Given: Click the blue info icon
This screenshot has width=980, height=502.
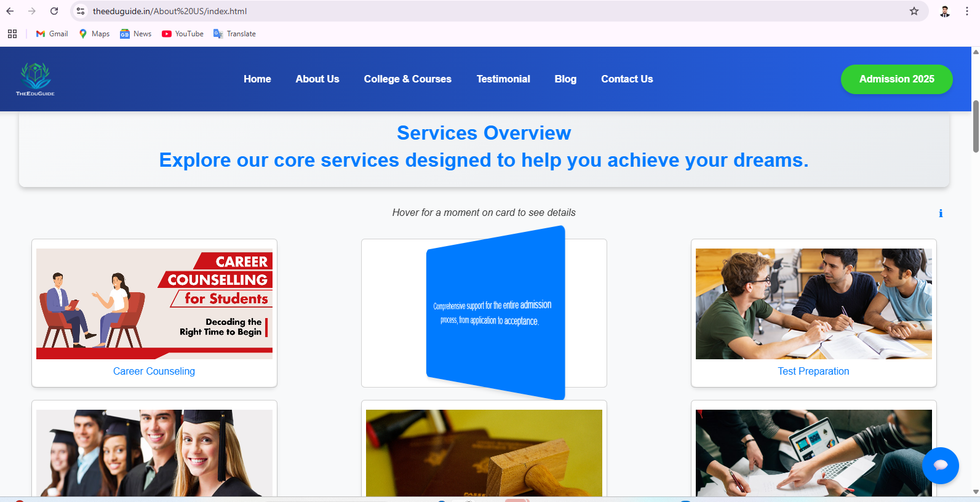Looking at the screenshot, I should tap(940, 213).
